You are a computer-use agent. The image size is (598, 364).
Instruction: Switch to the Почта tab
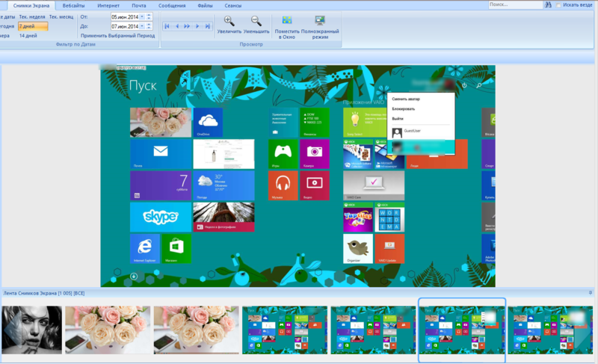pos(139,6)
